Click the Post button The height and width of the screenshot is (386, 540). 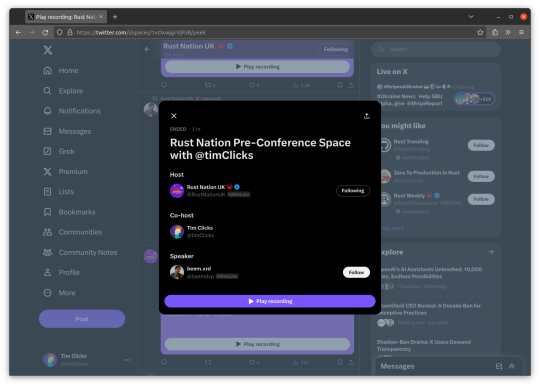coord(82,319)
